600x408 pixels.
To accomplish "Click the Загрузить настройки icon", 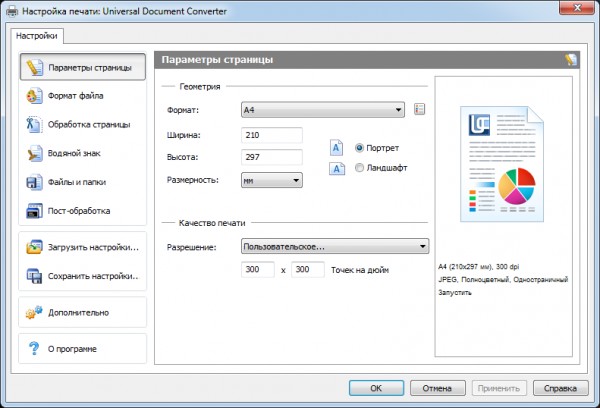I will pyautogui.click(x=32, y=246).
